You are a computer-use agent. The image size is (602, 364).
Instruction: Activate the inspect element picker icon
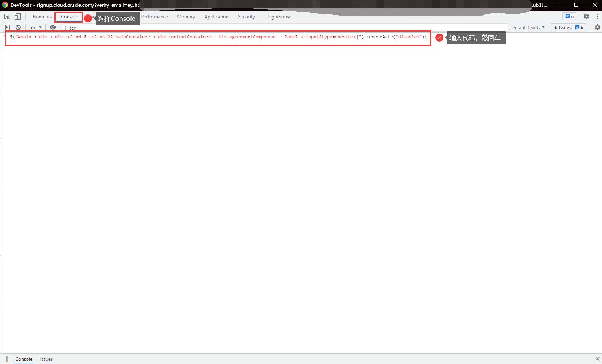click(x=7, y=17)
